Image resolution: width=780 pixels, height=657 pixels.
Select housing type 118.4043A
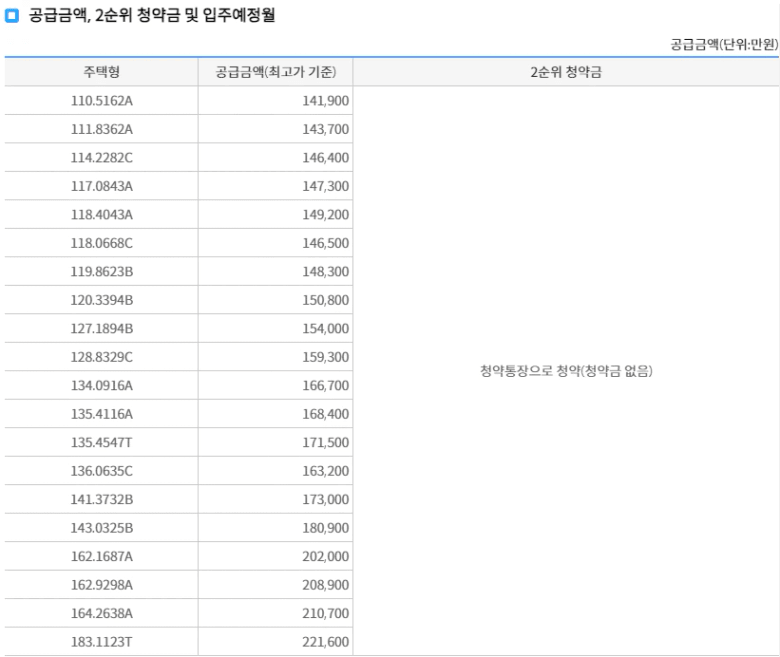coord(101,214)
